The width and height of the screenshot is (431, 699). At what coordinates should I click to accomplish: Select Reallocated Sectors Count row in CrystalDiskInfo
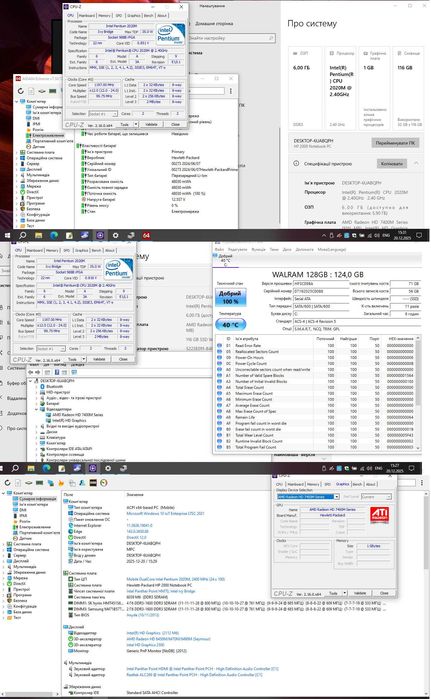317,351
